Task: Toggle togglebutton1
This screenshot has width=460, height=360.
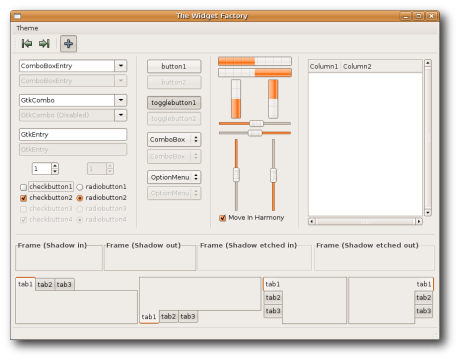Action: tap(174, 103)
